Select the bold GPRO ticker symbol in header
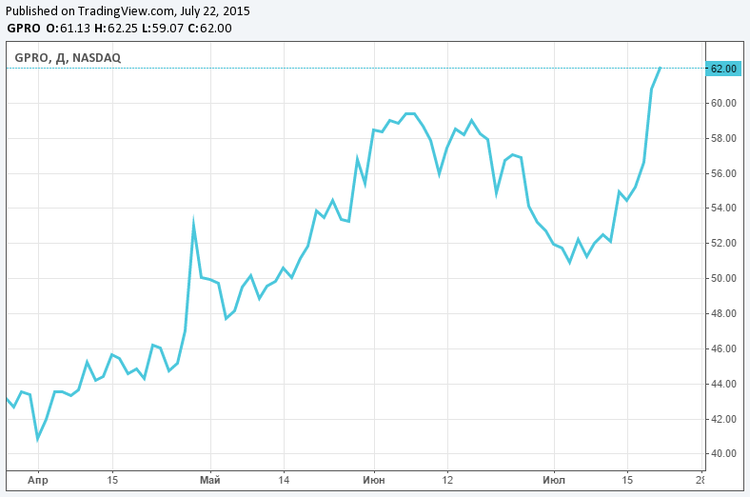 (x=24, y=28)
